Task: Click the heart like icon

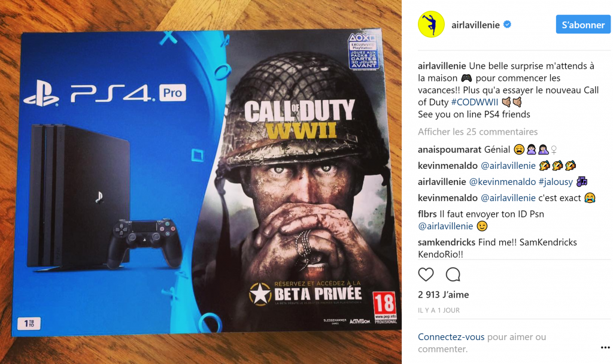Action: click(x=426, y=275)
